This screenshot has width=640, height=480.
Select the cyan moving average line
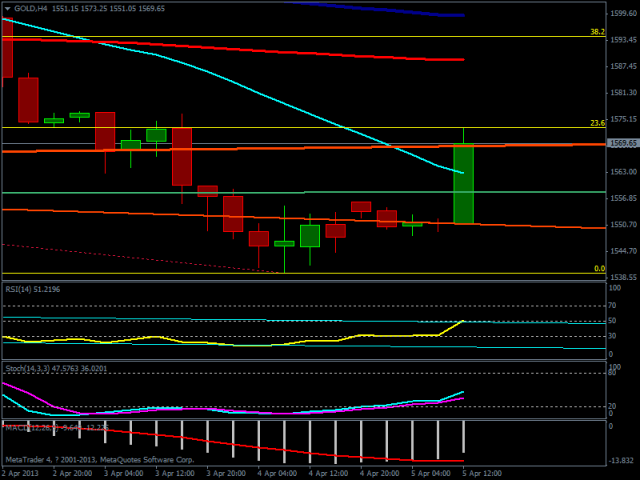click(250, 91)
